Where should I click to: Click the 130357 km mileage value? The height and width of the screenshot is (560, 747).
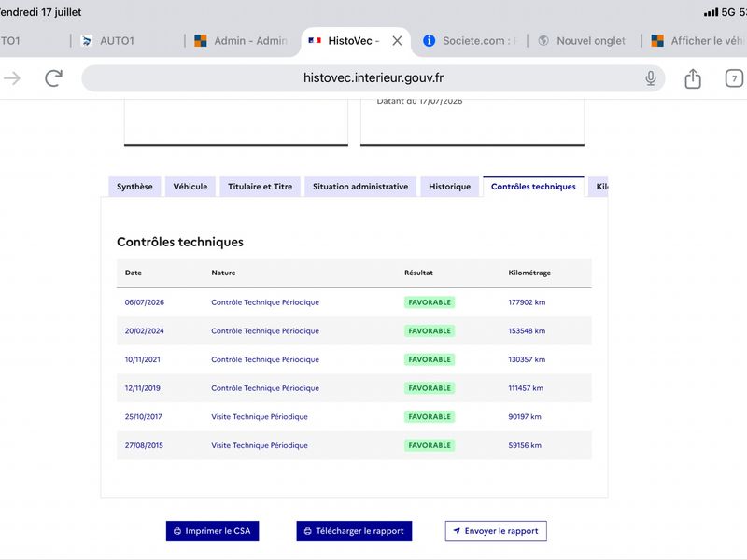tap(527, 359)
